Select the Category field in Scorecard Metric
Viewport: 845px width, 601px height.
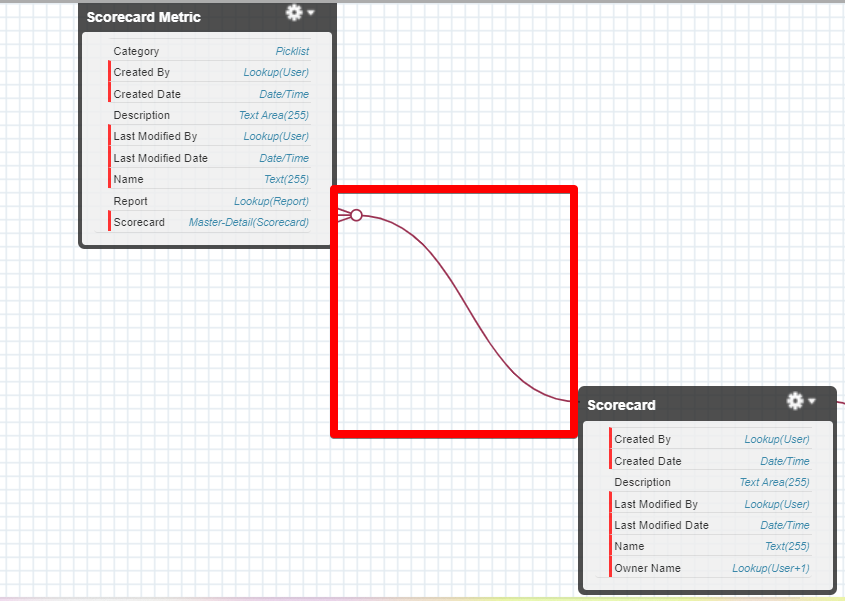coord(210,51)
